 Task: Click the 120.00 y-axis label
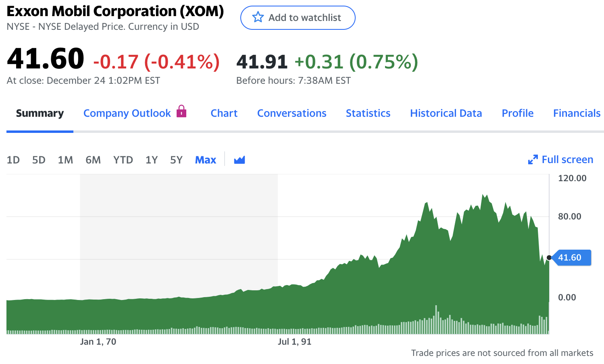(x=572, y=178)
